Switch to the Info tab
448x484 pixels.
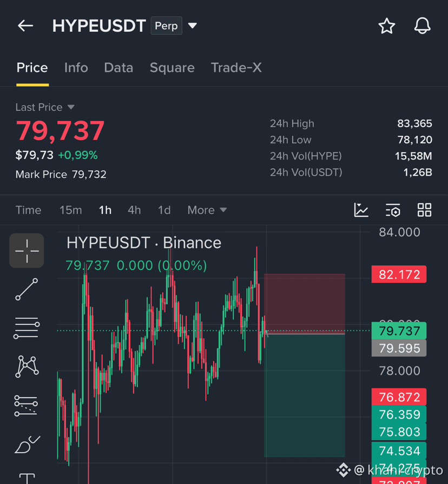pos(76,68)
